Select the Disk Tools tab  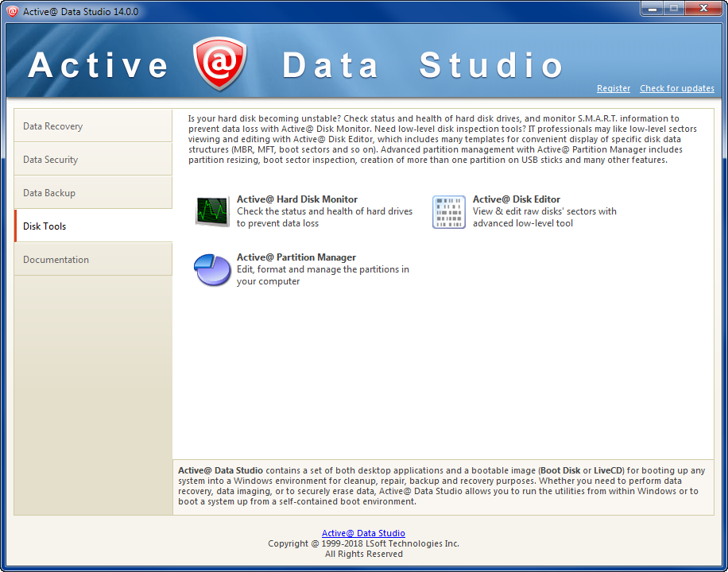tap(93, 226)
